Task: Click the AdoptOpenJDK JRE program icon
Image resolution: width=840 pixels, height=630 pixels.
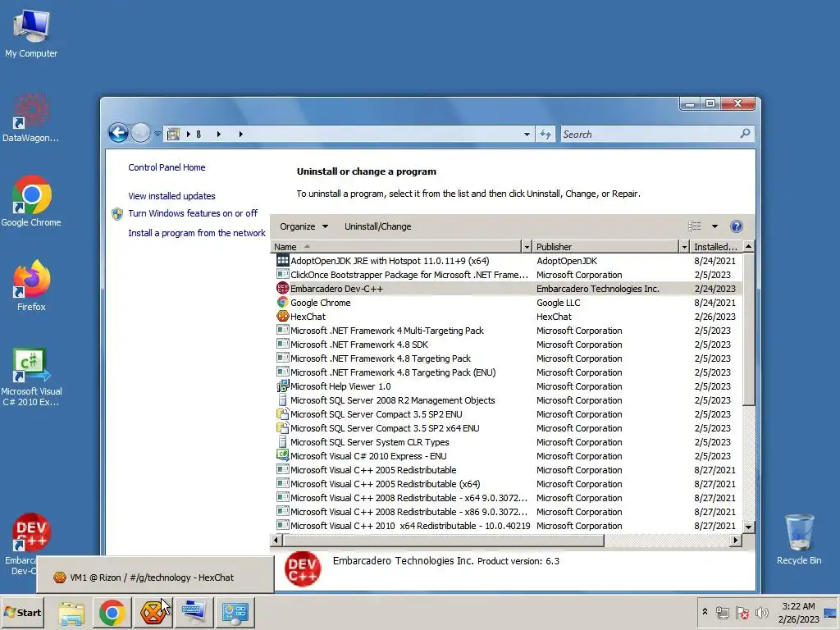Action: pyautogui.click(x=282, y=260)
